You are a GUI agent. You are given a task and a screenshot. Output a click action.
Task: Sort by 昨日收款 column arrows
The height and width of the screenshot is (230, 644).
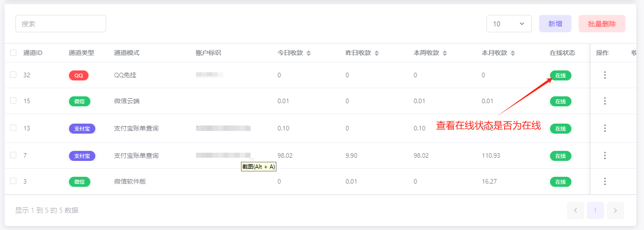coord(377,53)
